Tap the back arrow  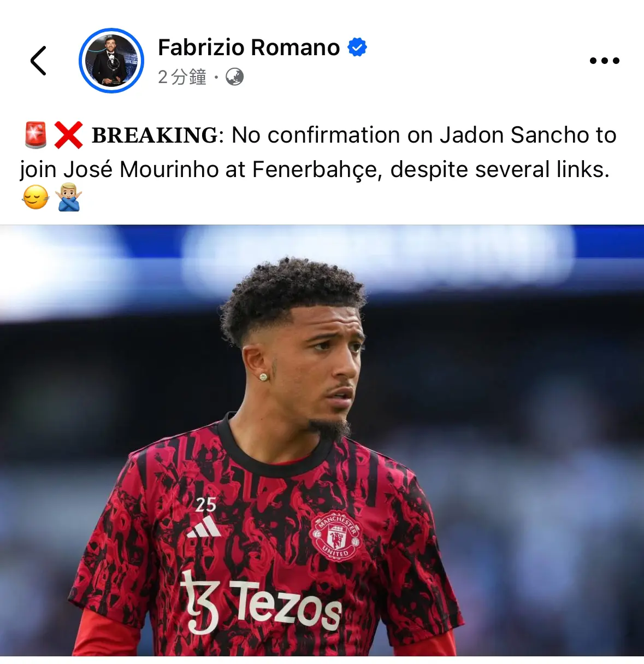38,60
